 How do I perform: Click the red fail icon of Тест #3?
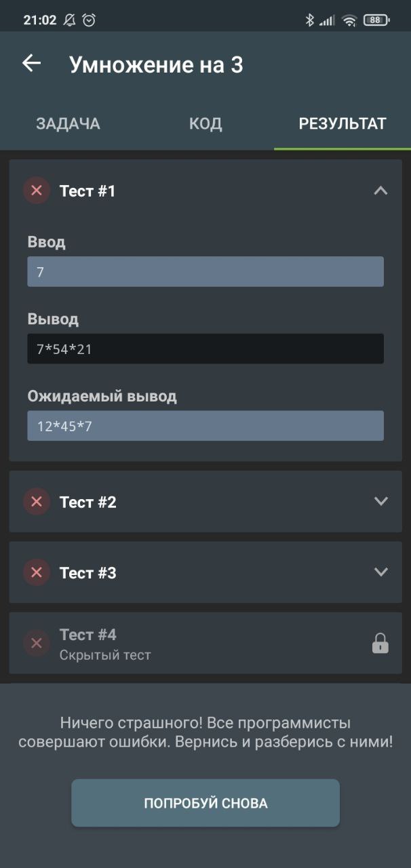coord(37,572)
